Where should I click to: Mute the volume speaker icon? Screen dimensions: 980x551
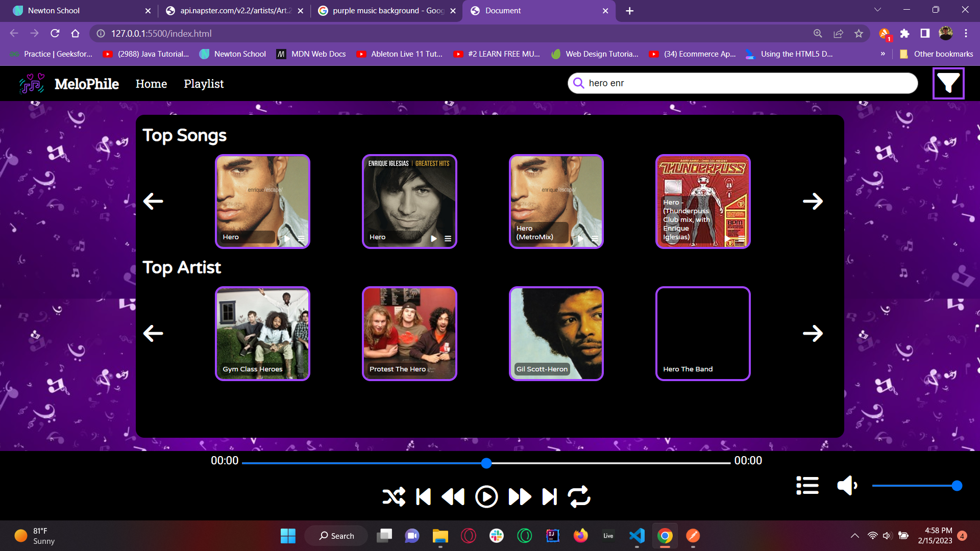pos(847,485)
